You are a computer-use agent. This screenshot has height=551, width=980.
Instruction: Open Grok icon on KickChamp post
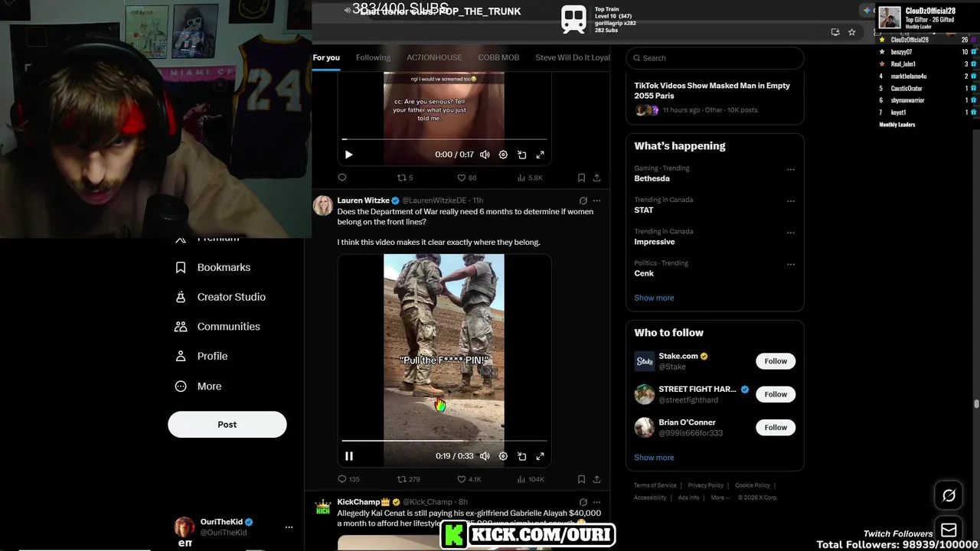tap(583, 502)
